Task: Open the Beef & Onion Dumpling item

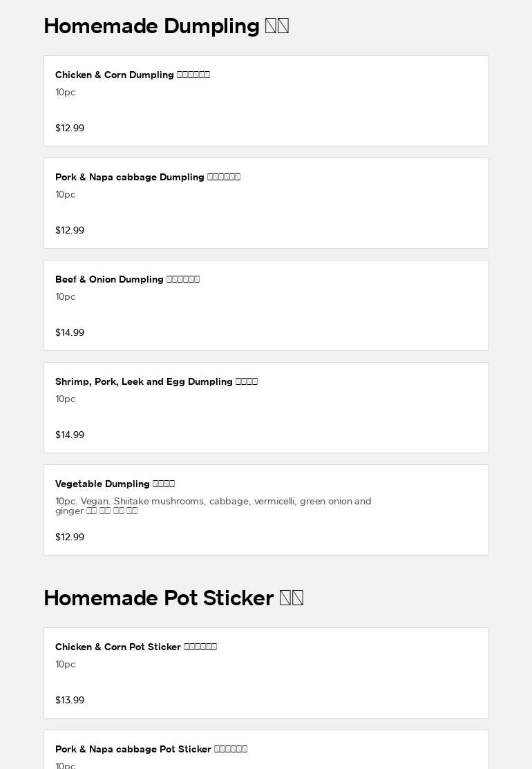Action: 266,305
